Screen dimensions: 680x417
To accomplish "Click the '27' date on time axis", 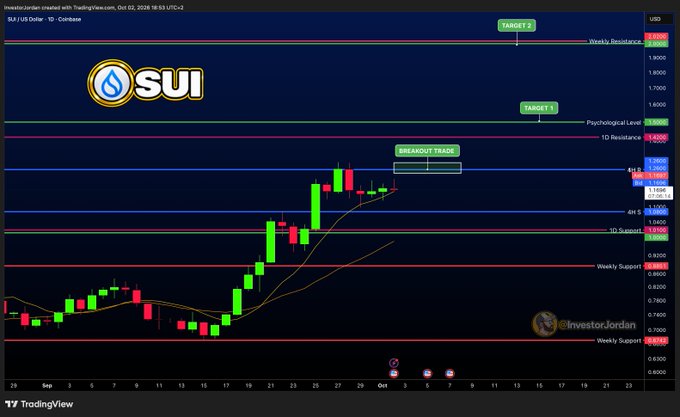I will click(338, 385).
